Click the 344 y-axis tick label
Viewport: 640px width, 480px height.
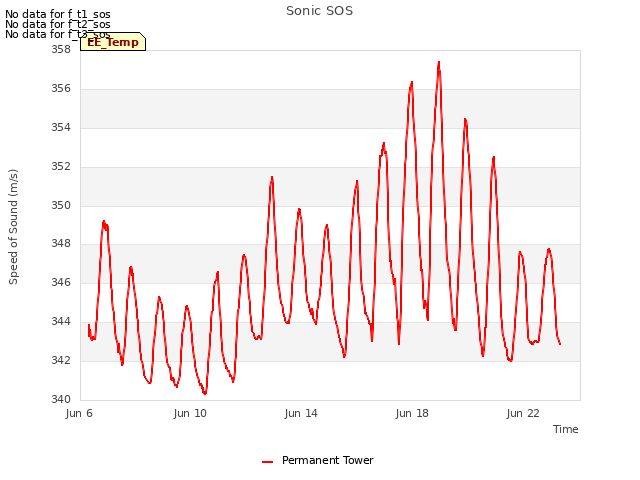pos(61,322)
